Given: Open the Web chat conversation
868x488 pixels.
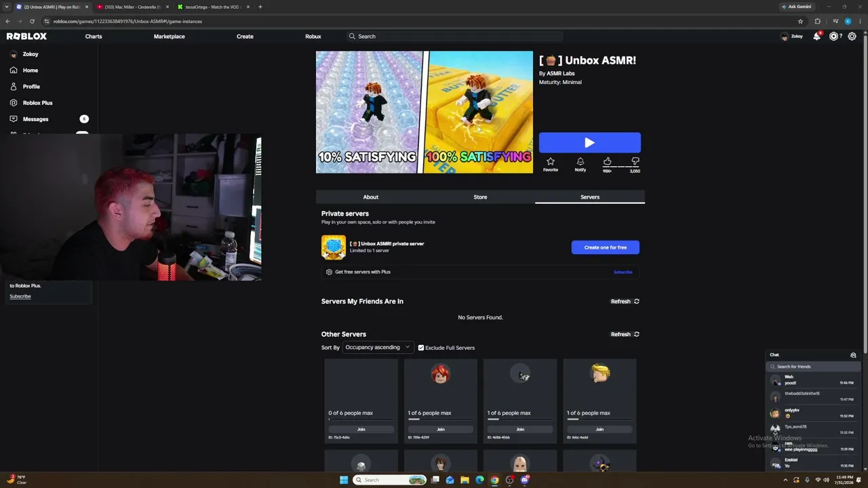Looking at the screenshot, I should (x=814, y=380).
